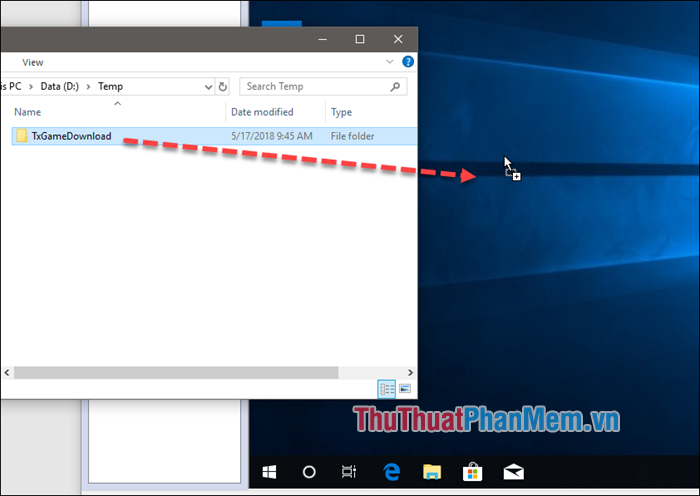Select the TxGameDownload folder icon
Image resolution: width=700 pixels, height=496 pixels.
click(21, 136)
